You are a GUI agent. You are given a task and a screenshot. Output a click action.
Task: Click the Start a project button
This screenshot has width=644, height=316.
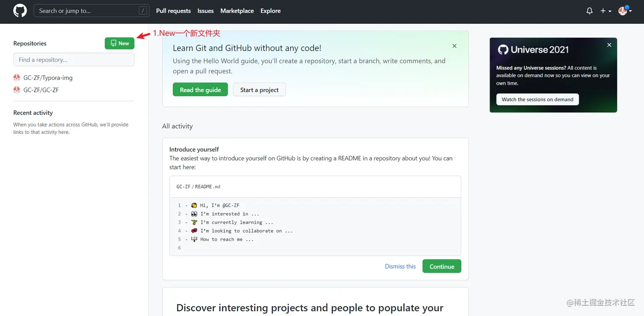259,90
